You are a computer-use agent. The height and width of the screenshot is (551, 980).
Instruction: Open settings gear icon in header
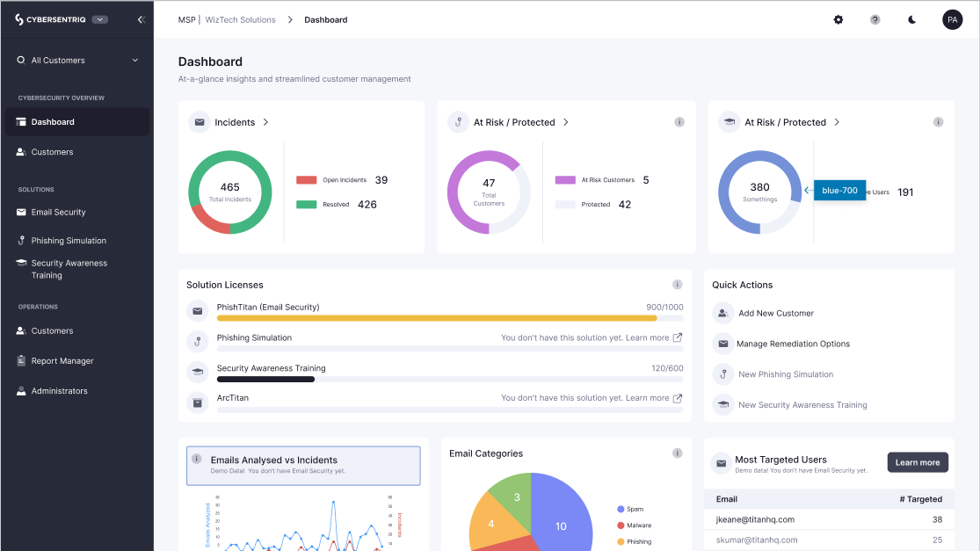point(838,19)
